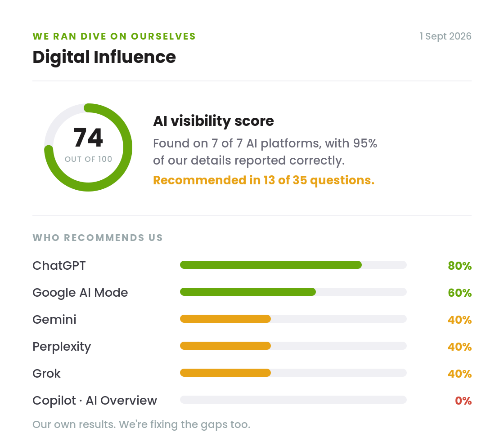Click the Perplexity progress bar
This screenshot has width=504, height=437.
point(293,346)
